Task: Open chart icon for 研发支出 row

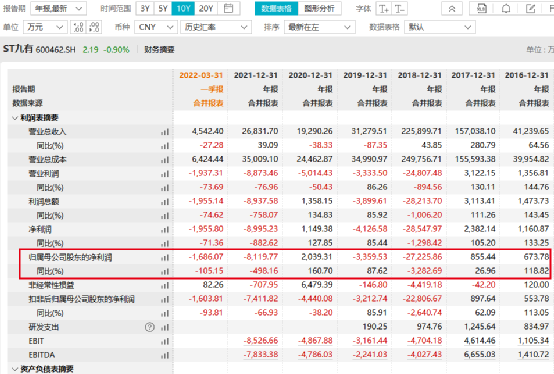Action: coord(165,328)
